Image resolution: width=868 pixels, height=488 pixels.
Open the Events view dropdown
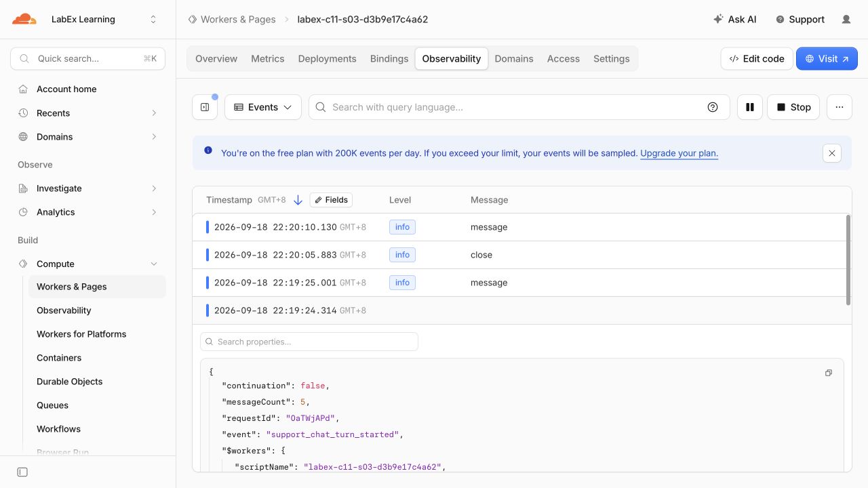click(x=263, y=107)
